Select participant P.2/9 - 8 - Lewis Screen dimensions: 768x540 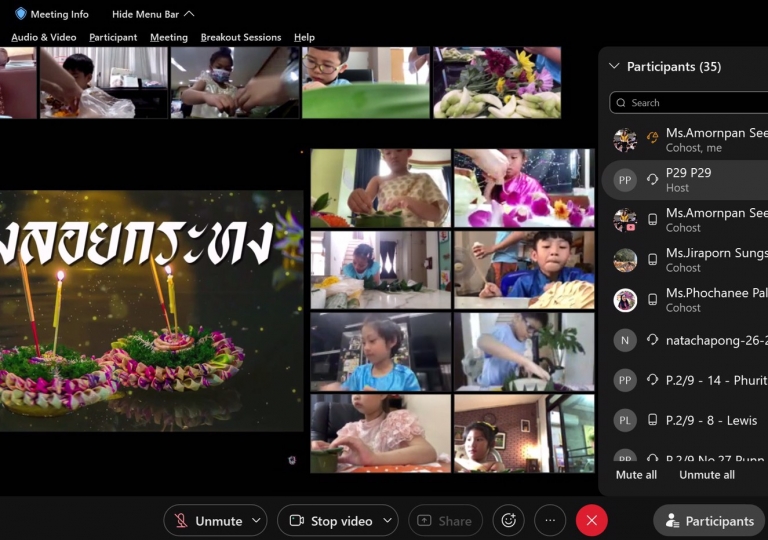(x=685, y=420)
